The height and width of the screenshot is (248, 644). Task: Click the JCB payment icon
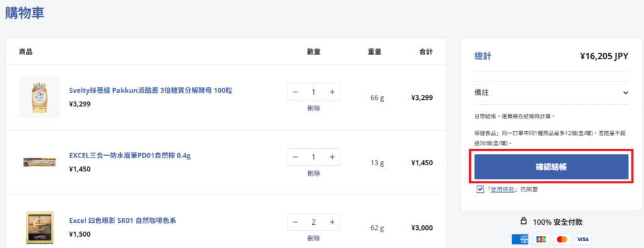(x=541, y=239)
